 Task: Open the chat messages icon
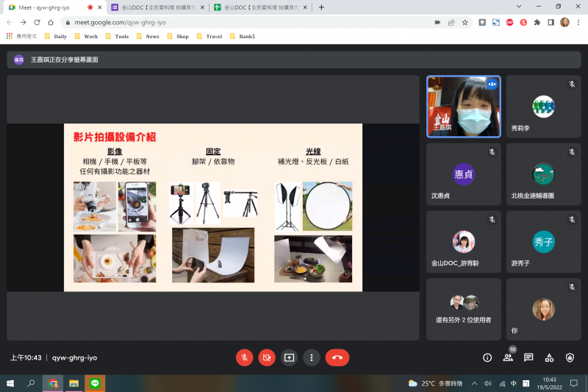tap(528, 357)
